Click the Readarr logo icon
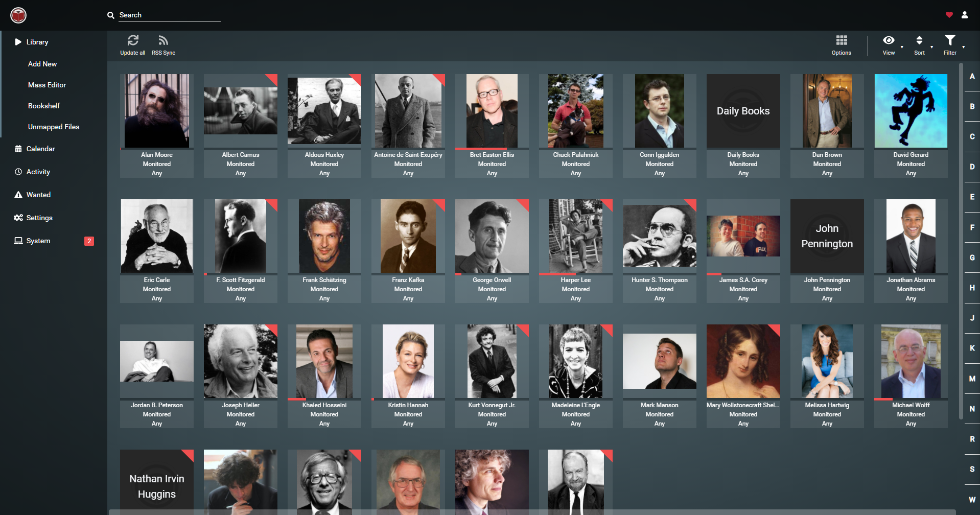The width and height of the screenshot is (980, 515). point(18,15)
